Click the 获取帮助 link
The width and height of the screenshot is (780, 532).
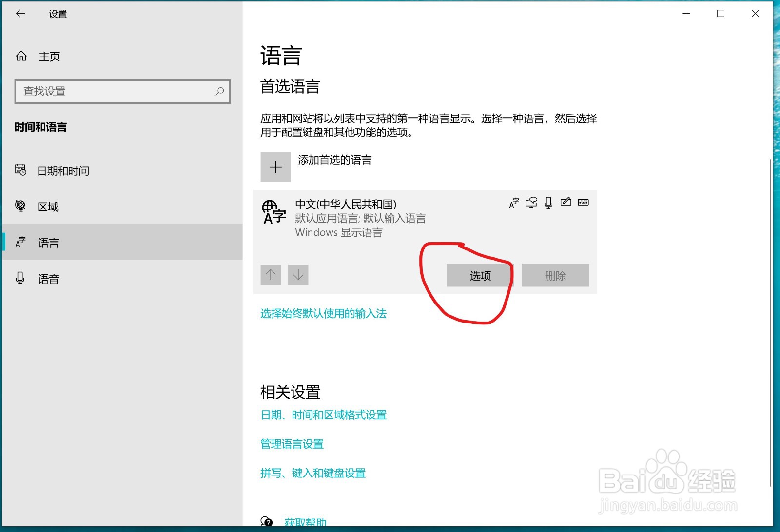305,523
